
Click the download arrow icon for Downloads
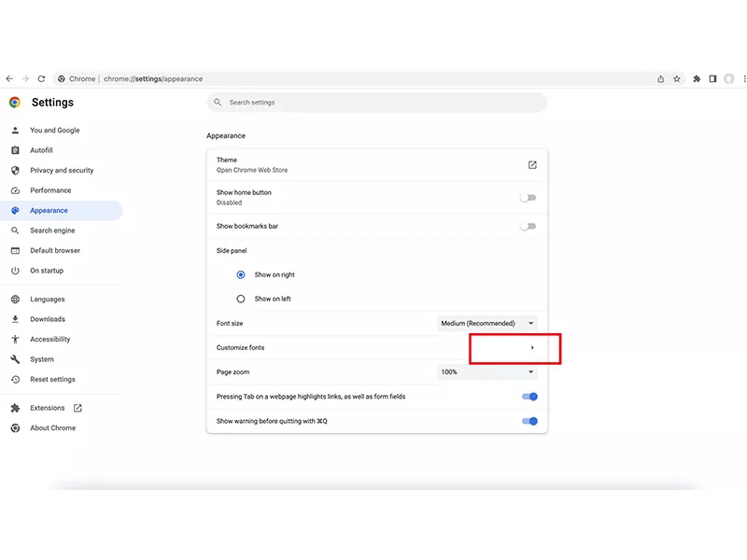point(15,319)
